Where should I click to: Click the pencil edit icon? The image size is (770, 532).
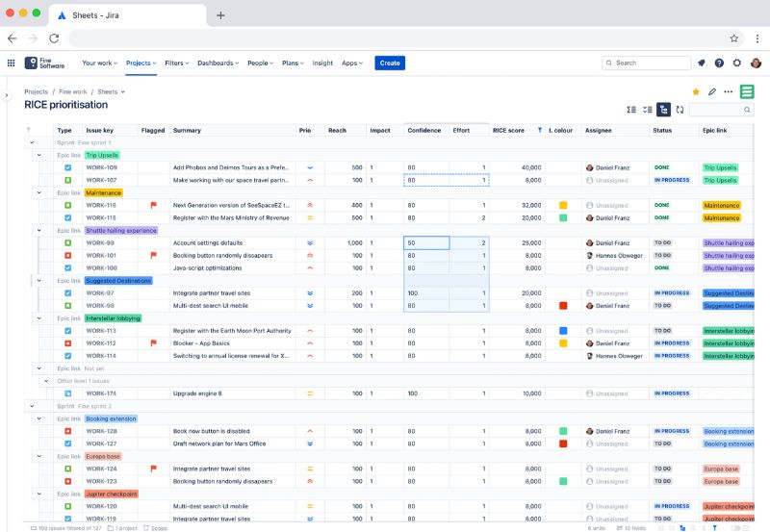pyautogui.click(x=712, y=91)
